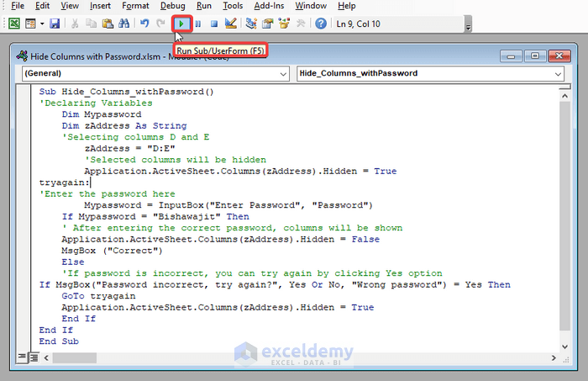Click vertical scrollbar up arrow
588x381 pixels.
click(x=564, y=96)
